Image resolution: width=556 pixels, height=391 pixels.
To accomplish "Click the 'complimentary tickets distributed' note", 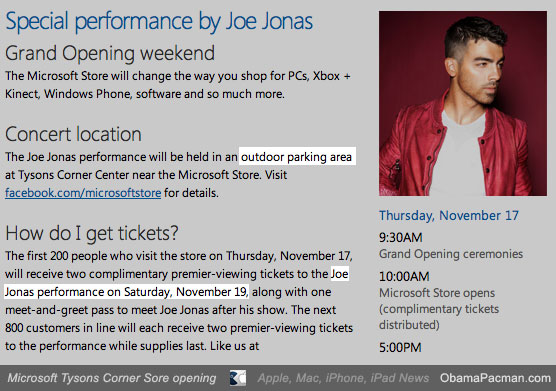I will click(439, 317).
